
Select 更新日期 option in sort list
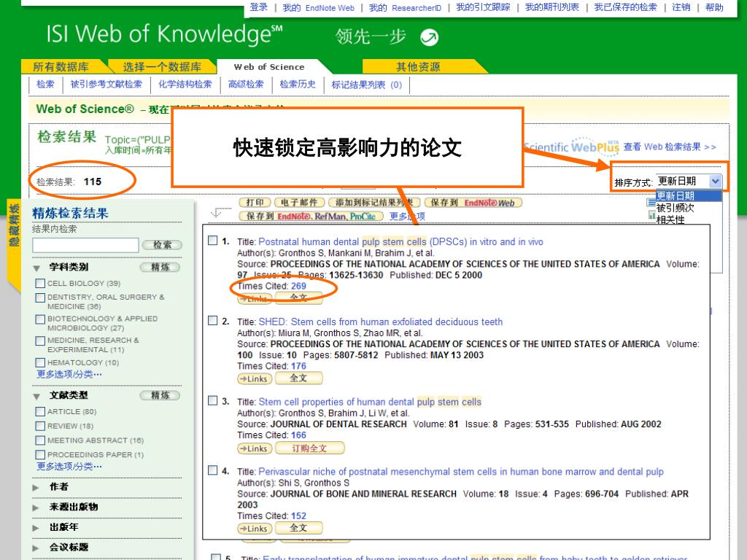689,195
